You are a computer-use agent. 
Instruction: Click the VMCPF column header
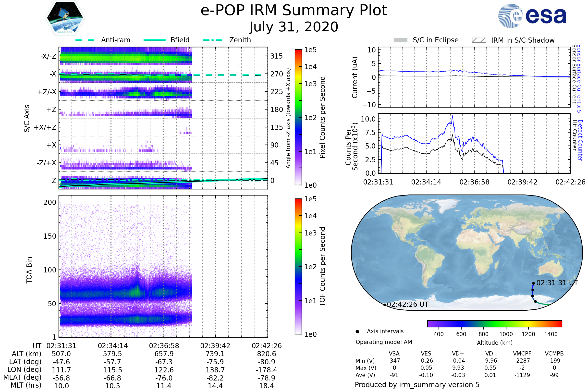[x=522, y=354]
